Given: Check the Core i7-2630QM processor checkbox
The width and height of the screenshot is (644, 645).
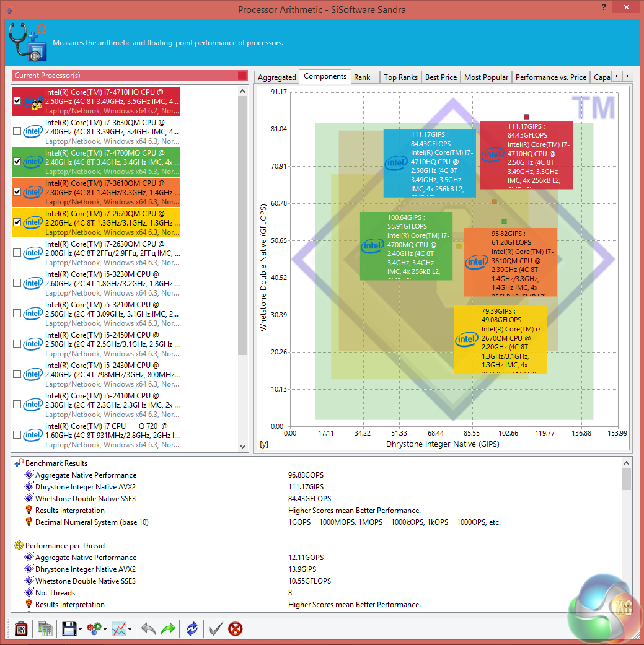Looking at the screenshot, I should pos(17,253).
